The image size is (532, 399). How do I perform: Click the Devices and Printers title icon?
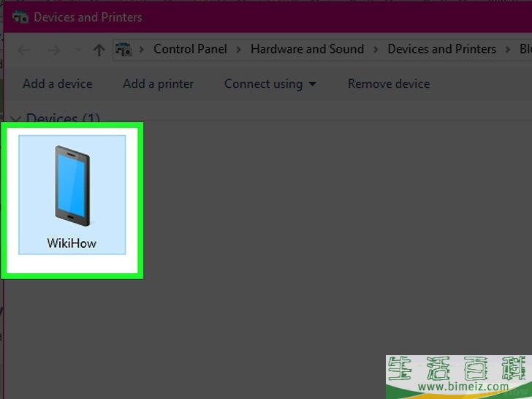(x=20, y=17)
